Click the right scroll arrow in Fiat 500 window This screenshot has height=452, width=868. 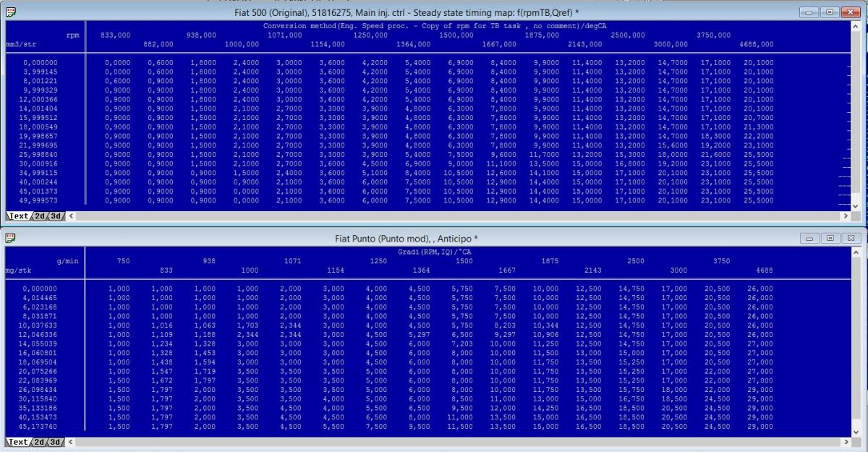coord(846,216)
